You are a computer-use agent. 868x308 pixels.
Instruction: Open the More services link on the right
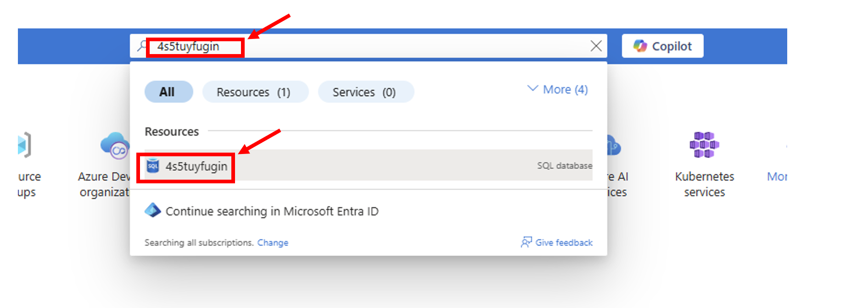click(x=777, y=176)
